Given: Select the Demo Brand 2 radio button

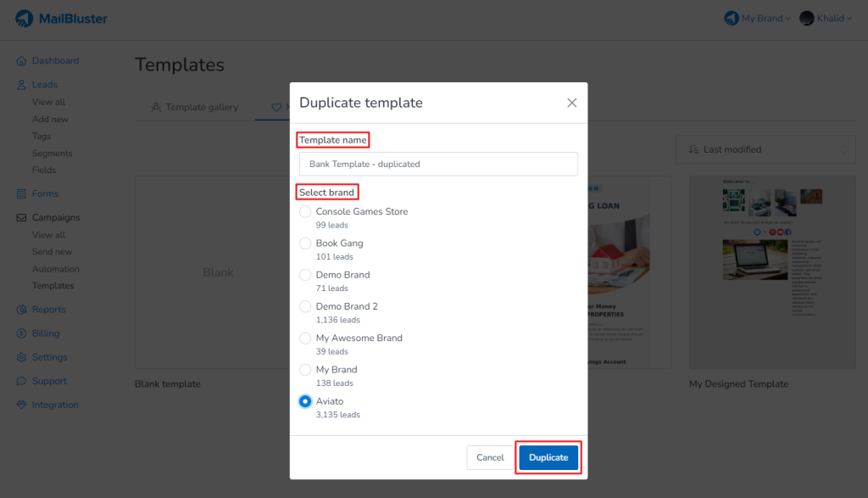Looking at the screenshot, I should (x=305, y=306).
